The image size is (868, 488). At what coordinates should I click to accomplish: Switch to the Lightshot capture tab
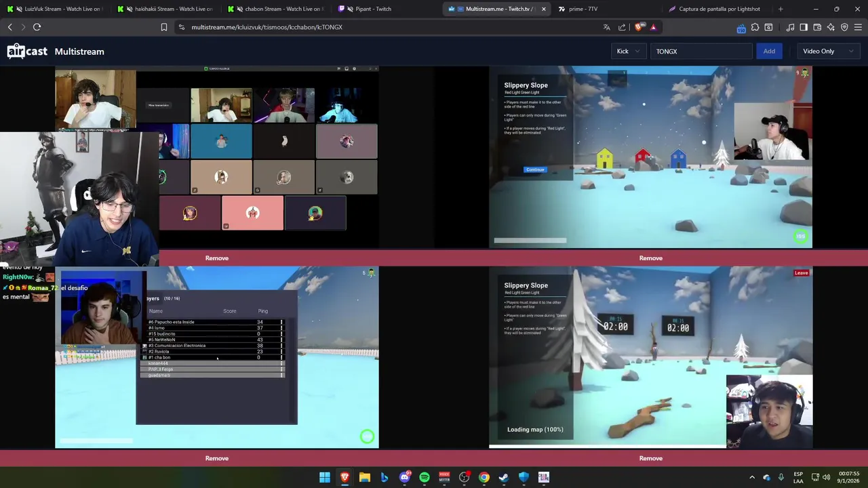pos(717,9)
